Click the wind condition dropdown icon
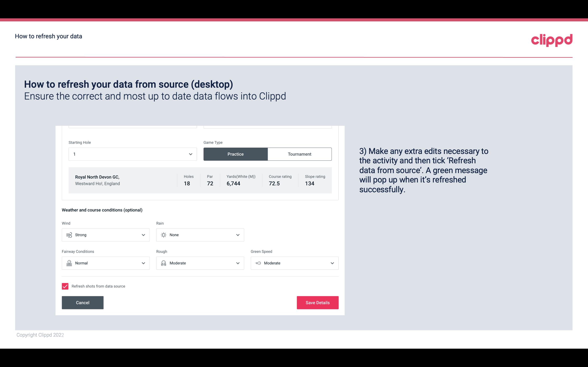 143,235
